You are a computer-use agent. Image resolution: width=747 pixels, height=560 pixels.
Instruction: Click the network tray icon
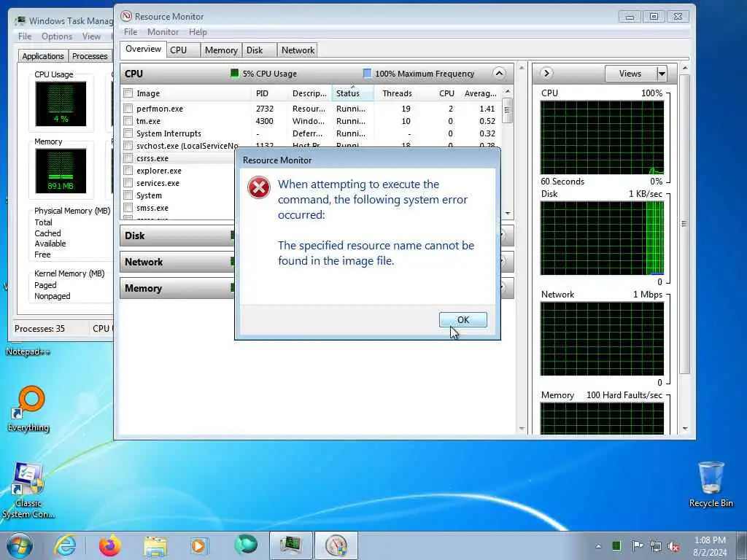[x=656, y=546]
